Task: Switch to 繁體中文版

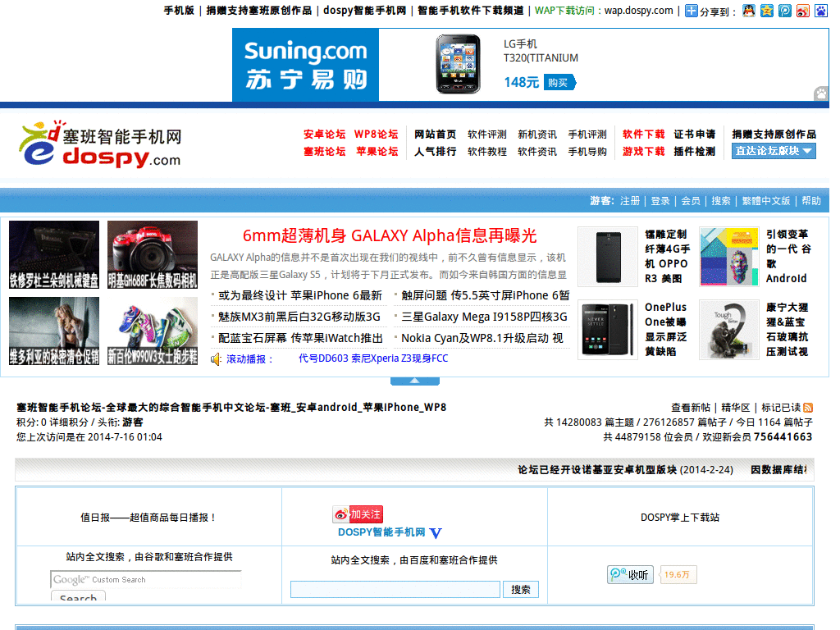Action: coord(766,201)
